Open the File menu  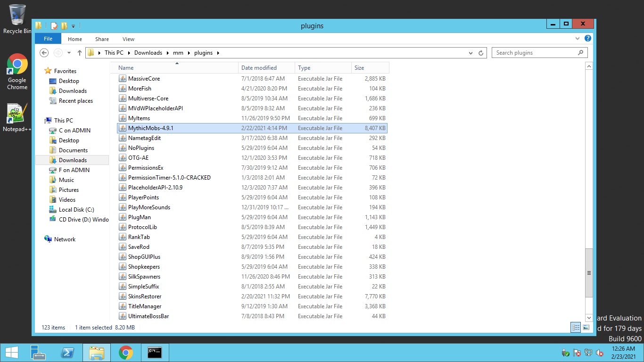point(48,39)
